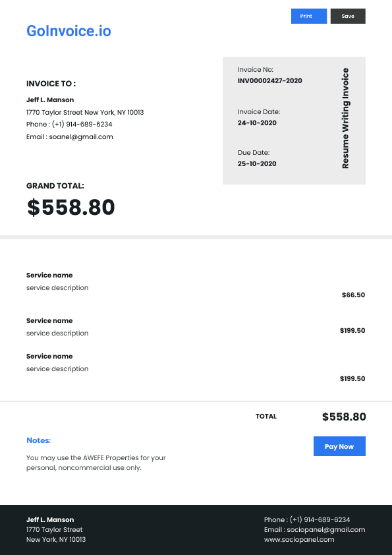The width and height of the screenshot is (392, 555).
Task: Click the footer phone number
Action: (320, 519)
